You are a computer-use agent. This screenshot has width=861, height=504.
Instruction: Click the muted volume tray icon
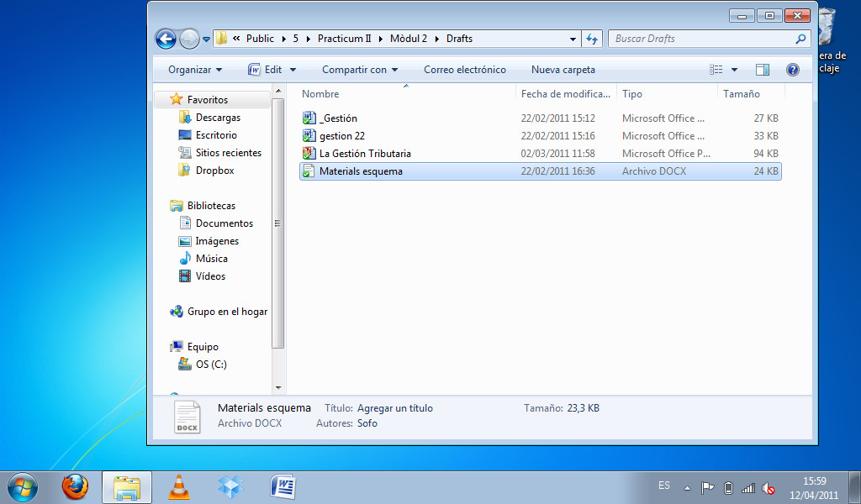(x=769, y=487)
